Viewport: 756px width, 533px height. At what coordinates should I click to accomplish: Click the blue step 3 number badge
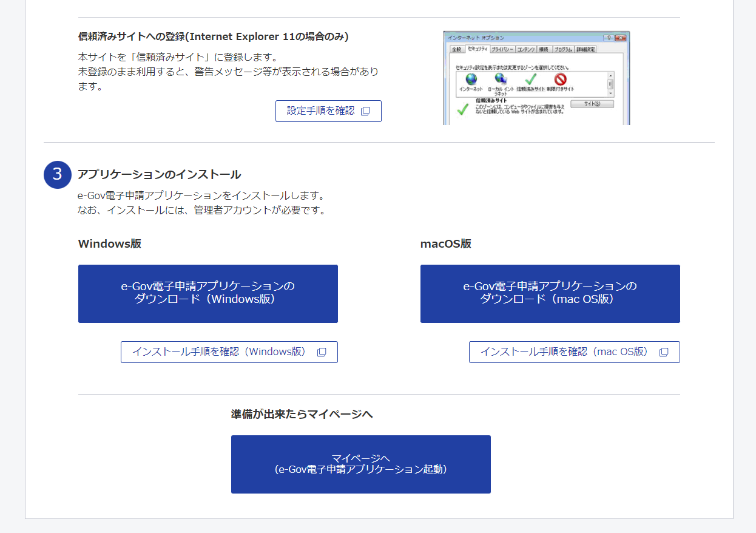click(58, 175)
